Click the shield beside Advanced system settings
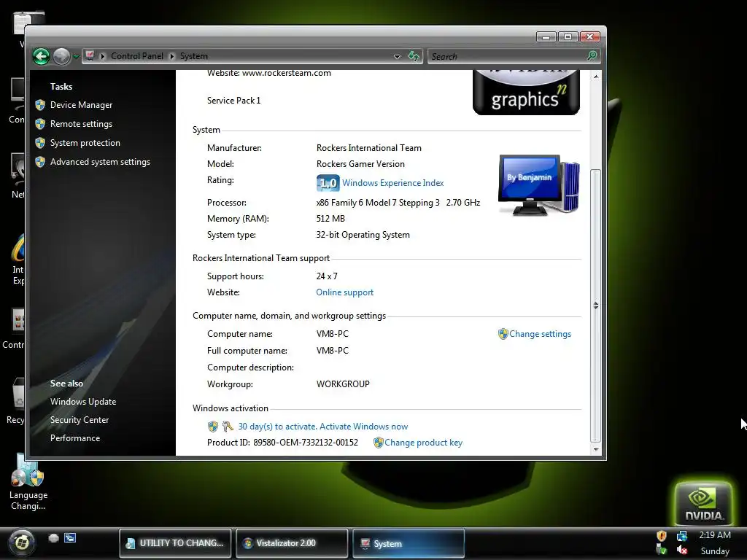The width and height of the screenshot is (747, 560). pos(40,162)
